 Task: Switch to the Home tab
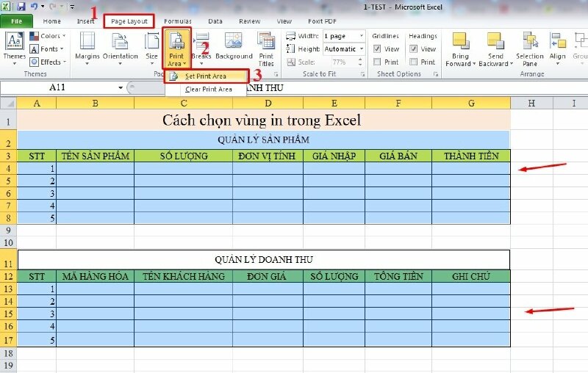pyautogui.click(x=51, y=21)
